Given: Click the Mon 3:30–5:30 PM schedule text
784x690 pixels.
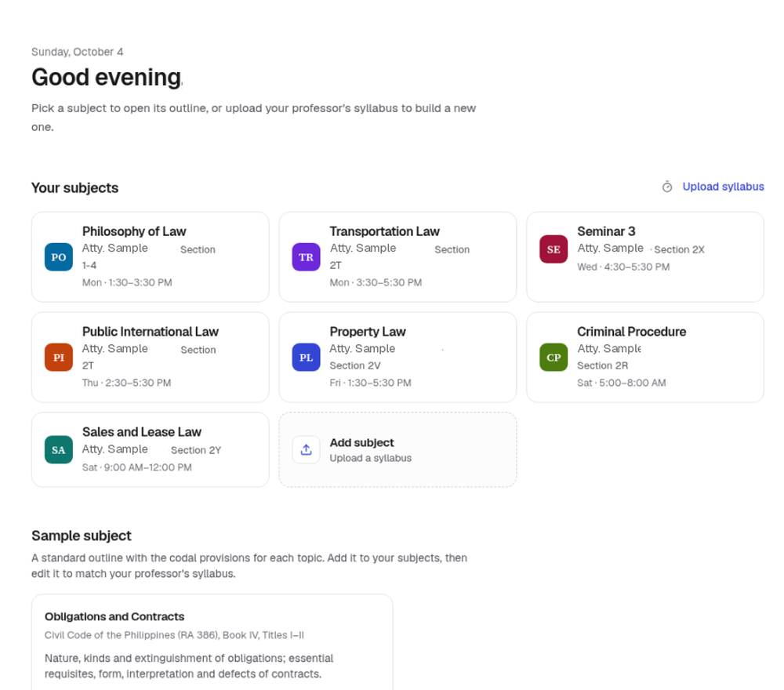Looking at the screenshot, I should pos(376,282).
